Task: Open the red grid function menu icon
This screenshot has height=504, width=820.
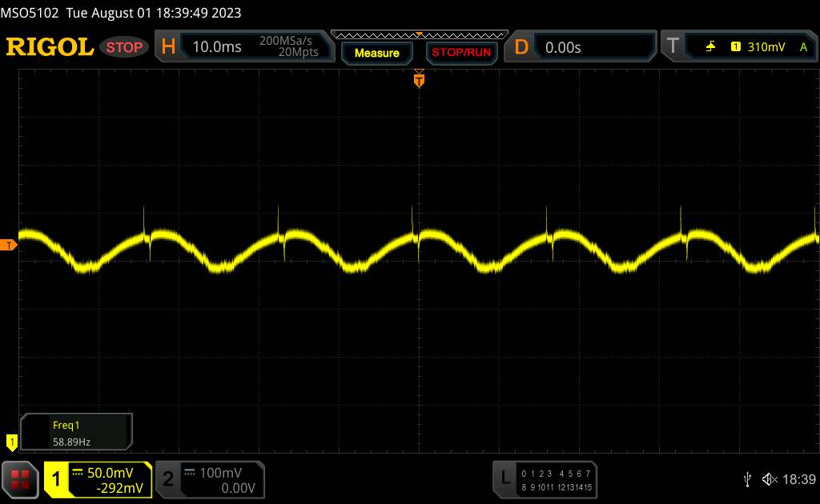Action: [20, 479]
